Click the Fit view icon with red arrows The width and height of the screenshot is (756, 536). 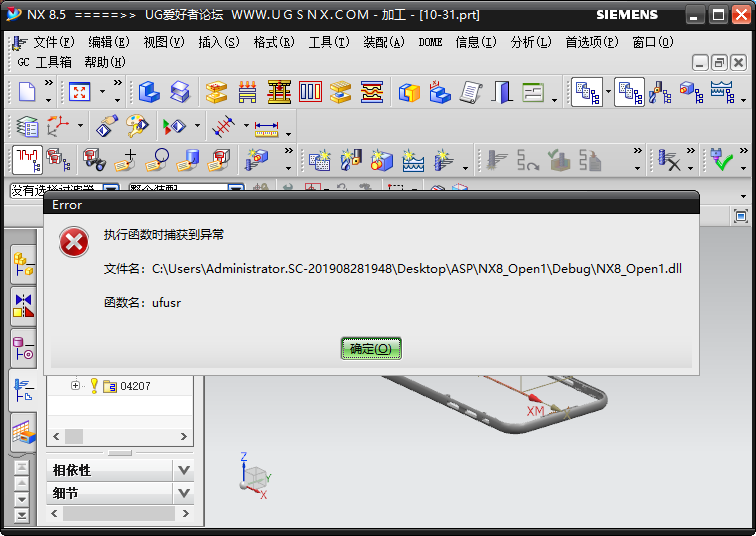(x=80, y=92)
